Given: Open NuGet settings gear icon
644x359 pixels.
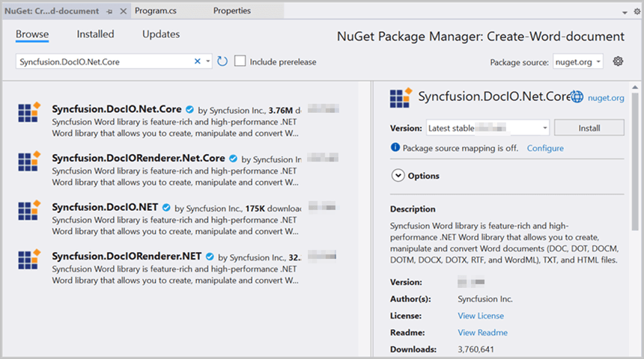Looking at the screenshot, I should (x=618, y=61).
